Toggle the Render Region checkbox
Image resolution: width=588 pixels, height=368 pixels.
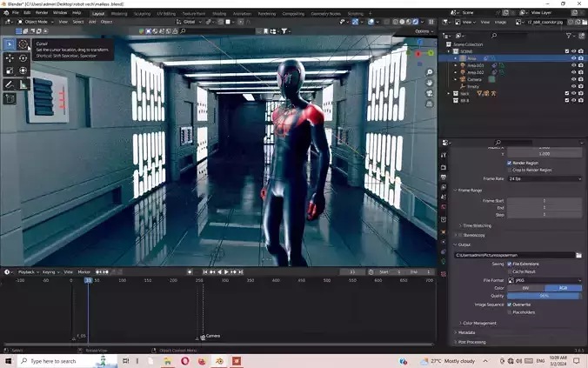point(509,163)
